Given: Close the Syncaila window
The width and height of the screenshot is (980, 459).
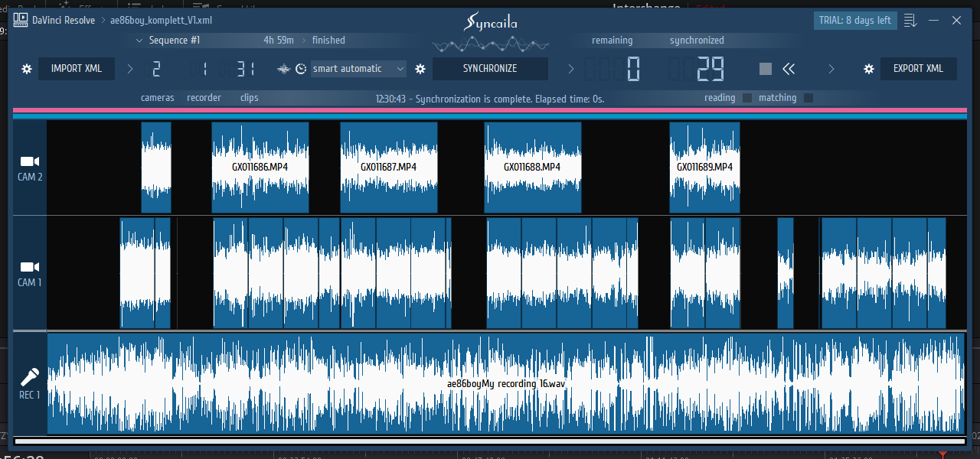Looking at the screenshot, I should 956,21.
